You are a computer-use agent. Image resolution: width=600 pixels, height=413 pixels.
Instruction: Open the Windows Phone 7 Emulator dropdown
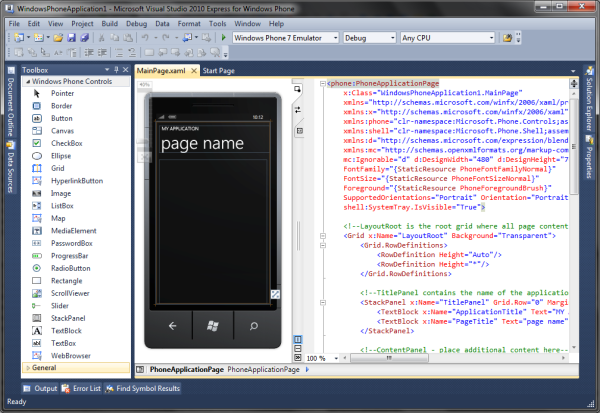pyautogui.click(x=335, y=38)
